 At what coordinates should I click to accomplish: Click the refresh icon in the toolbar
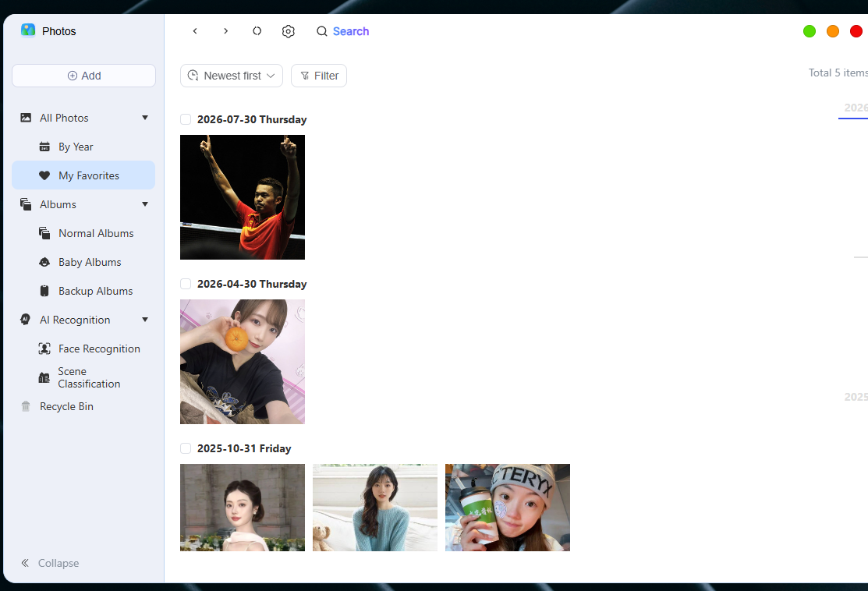pos(257,31)
